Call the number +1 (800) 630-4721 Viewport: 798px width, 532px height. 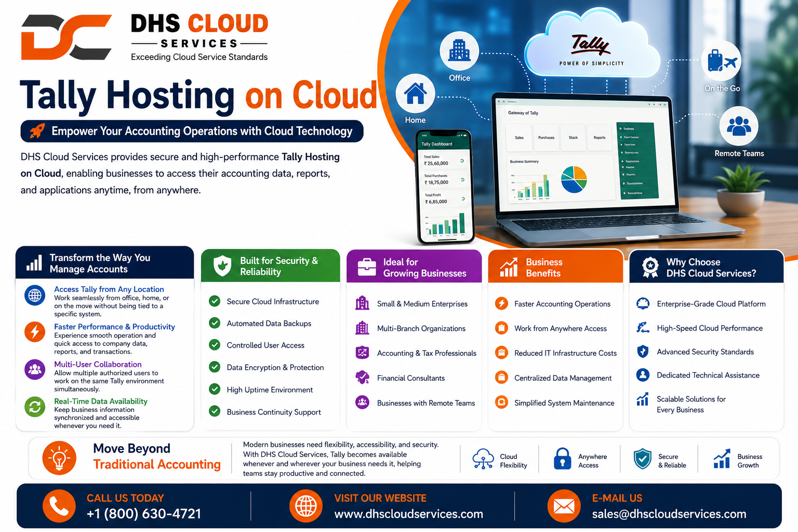pos(144,514)
